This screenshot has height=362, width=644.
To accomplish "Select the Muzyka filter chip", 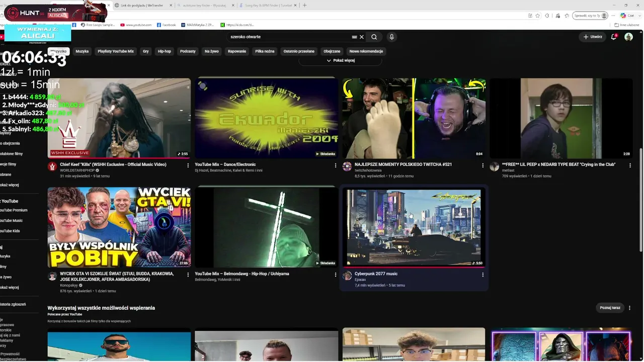I will [82, 51].
